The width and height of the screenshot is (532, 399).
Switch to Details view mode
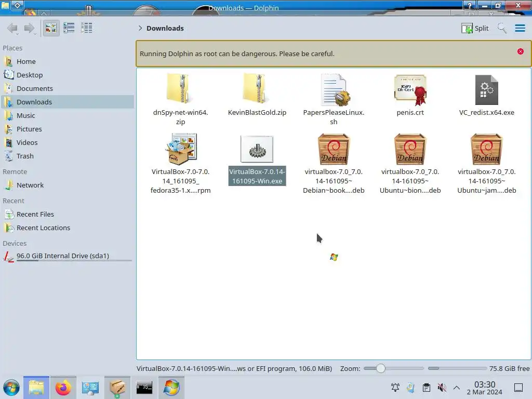pyautogui.click(x=87, y=28)
